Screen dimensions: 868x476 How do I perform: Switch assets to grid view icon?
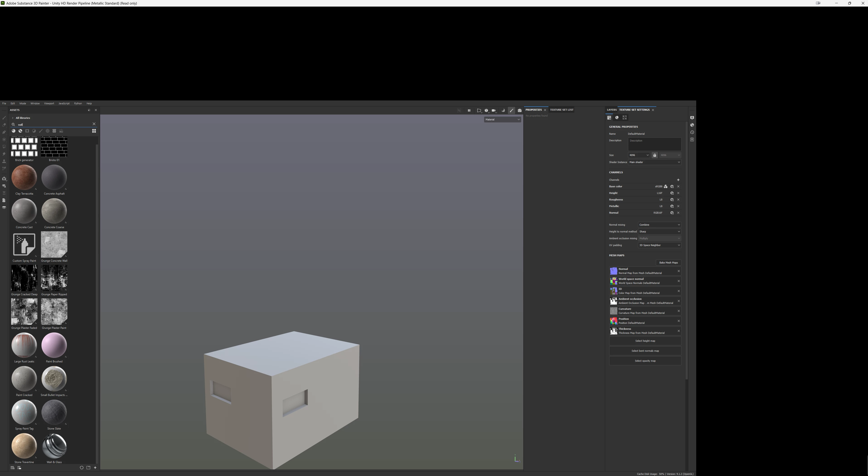[94, 131]
